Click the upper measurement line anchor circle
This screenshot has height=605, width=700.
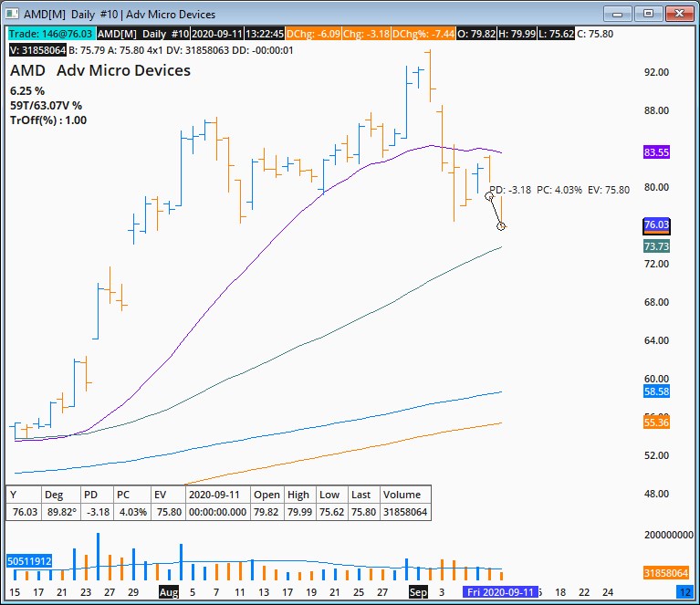pos(489,196)
